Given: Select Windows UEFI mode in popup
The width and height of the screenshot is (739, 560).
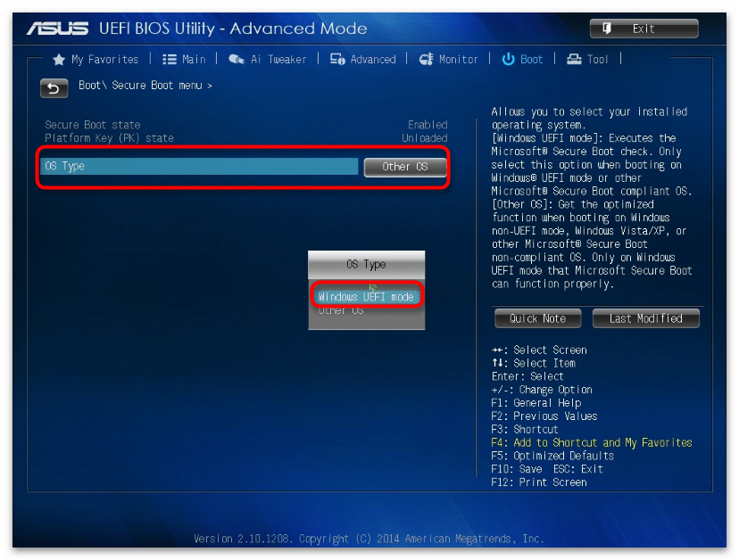Looking at the screenshot, I should pyautogui.click(x=366, y=296).
